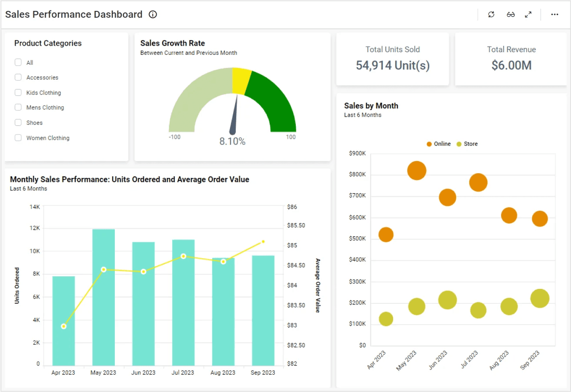Click the May 2023 Online sales bubble

[417, 171]
